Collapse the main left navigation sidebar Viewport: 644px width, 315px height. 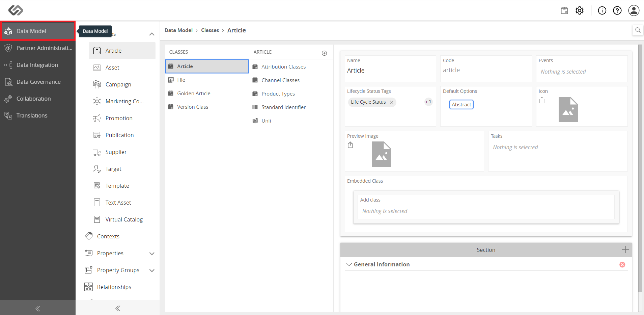point(38,309)
